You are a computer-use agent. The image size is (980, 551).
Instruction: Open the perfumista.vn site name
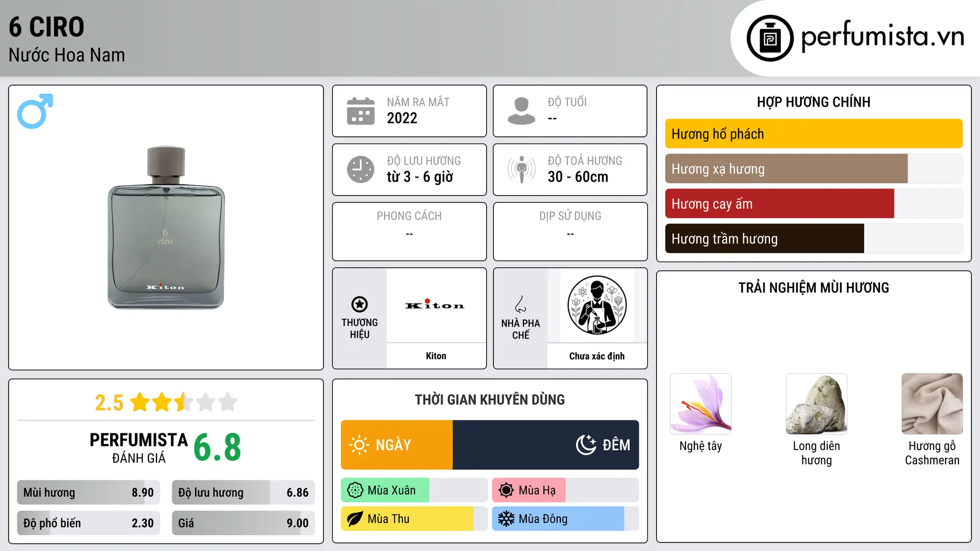882,36
